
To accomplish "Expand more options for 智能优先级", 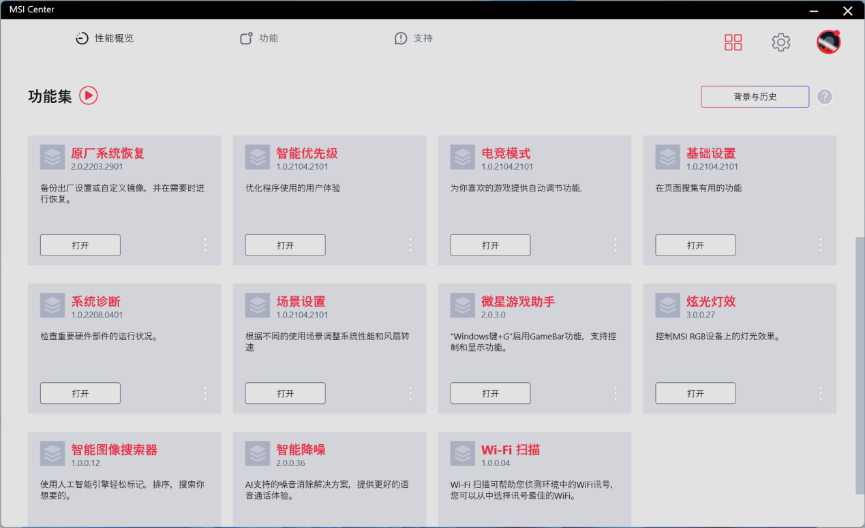I will point(410,245).
